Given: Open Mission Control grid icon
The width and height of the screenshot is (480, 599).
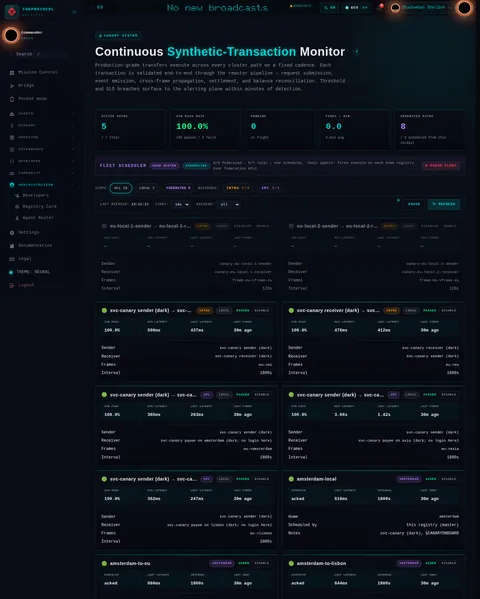Looking at the screenshot, I should (x=12, y=72).
